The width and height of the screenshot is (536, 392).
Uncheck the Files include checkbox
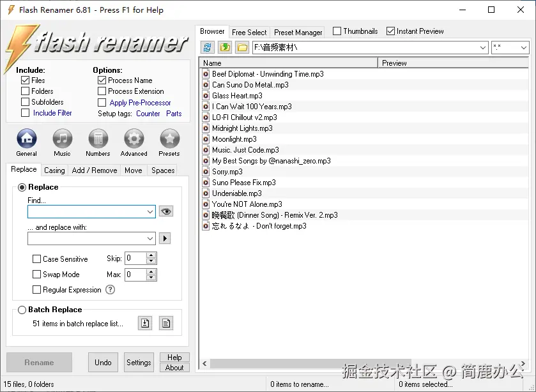pos(25,80)
